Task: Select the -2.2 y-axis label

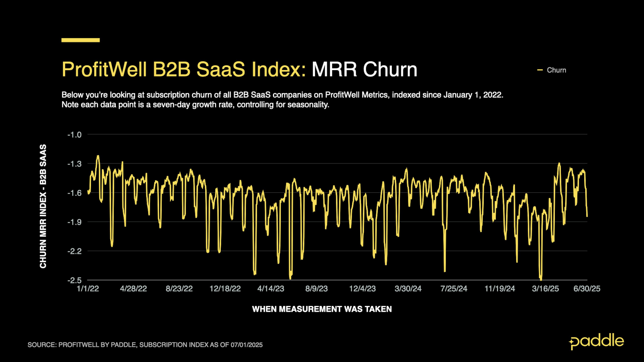Action: click(x=74, y=251)
